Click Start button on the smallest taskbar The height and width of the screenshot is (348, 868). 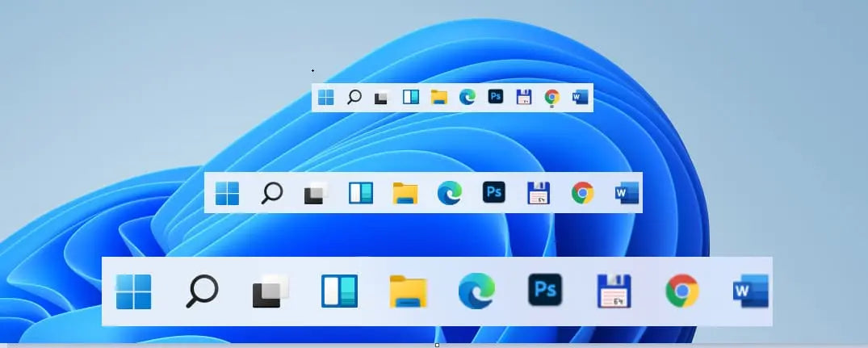click(325, 98)
